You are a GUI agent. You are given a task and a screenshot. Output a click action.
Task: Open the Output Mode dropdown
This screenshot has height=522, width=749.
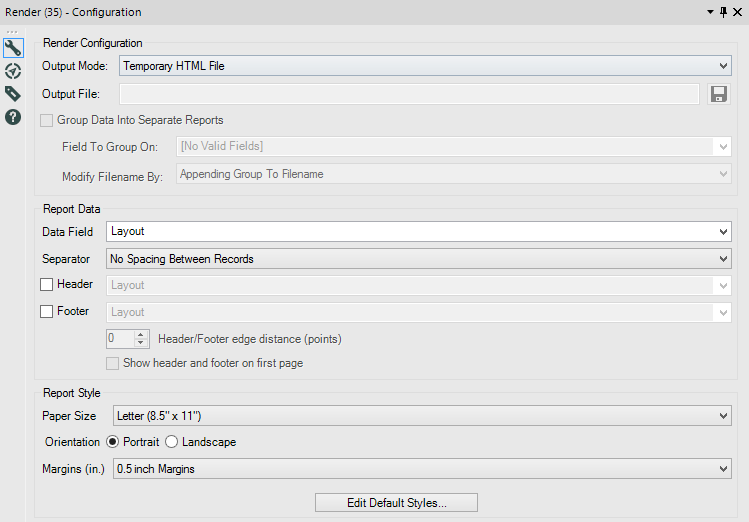[425, 66]
